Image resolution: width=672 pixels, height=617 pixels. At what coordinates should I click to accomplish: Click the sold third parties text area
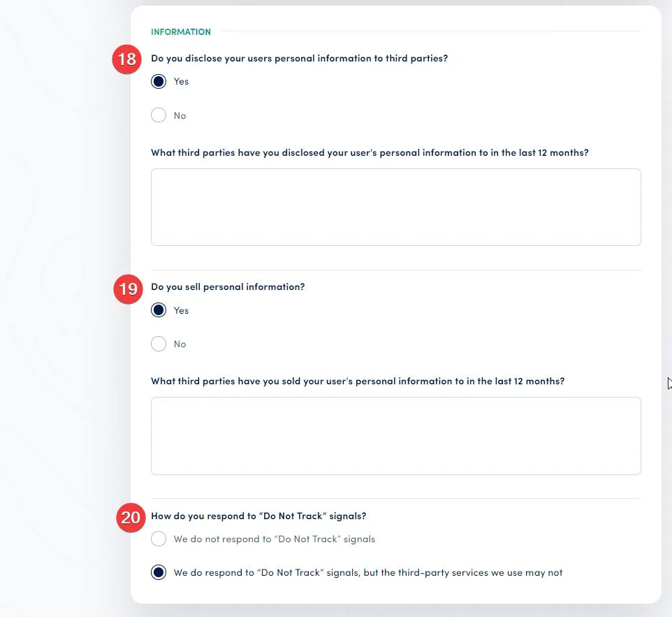pyautogui.click(x=395, y=435)
